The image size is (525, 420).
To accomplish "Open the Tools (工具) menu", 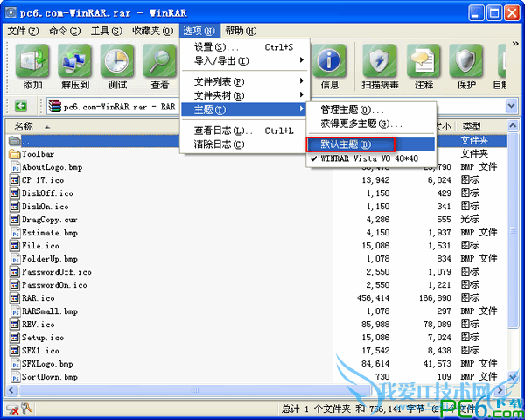I will 107,31.
